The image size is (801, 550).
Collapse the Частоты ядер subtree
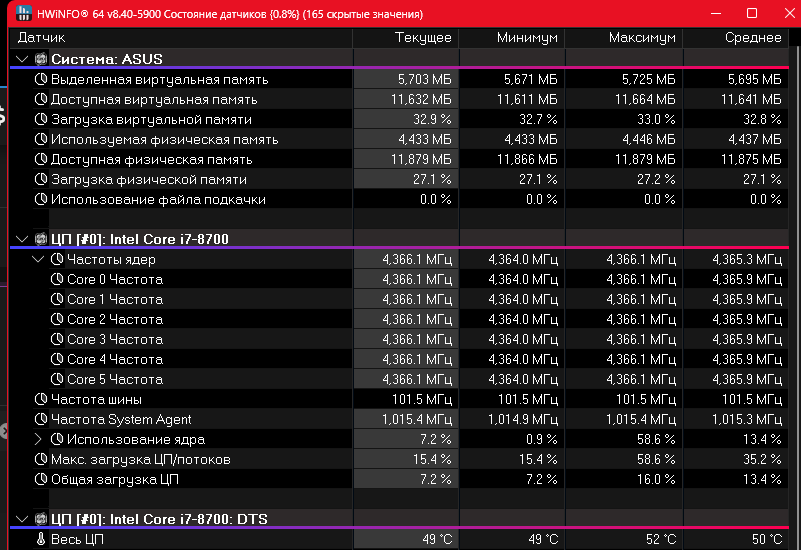click(x=39, y=259)
